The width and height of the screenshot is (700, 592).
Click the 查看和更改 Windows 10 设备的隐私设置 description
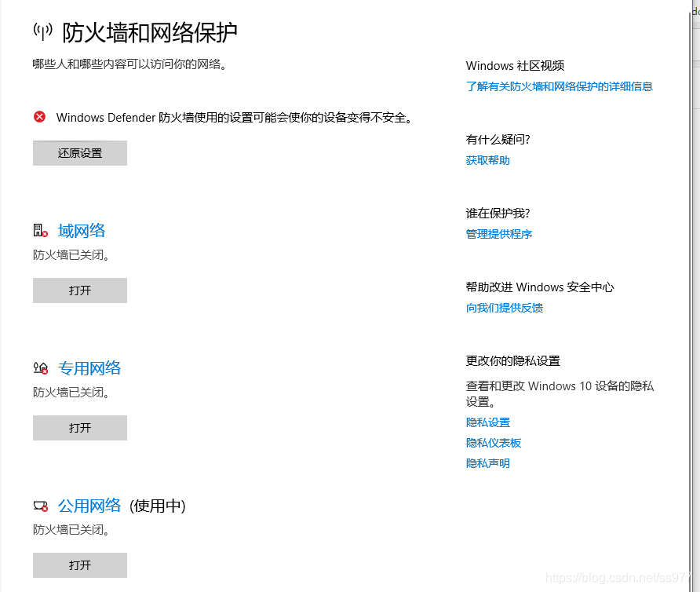click(560, 393)
